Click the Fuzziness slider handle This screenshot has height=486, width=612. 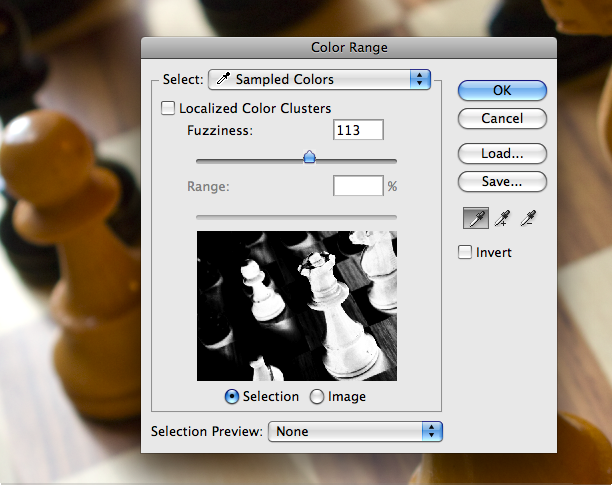tap(310, 157)
